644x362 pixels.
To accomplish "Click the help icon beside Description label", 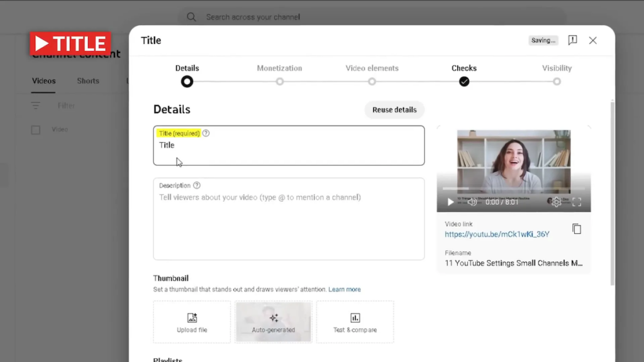I will tap(197, 185).
